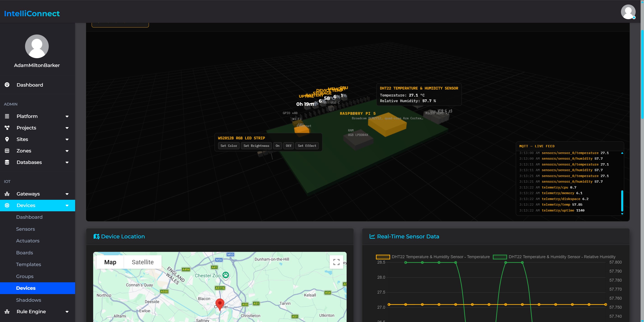Click the MQTT feed scroll down arrow
Image resolution: width=644 pixels, height=322 pixels.
pyautogui.click(x=622, y=214)
